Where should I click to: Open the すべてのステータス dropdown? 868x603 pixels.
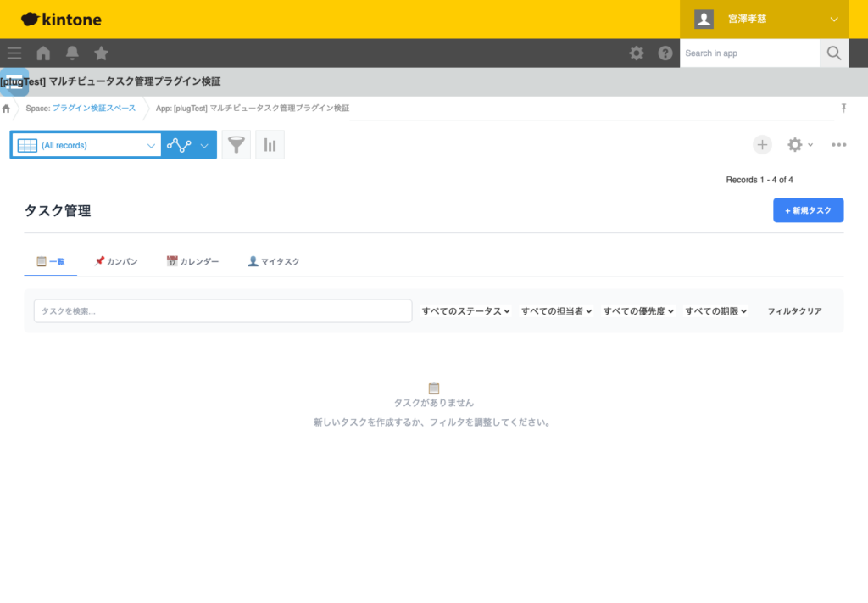pos(465,310)
